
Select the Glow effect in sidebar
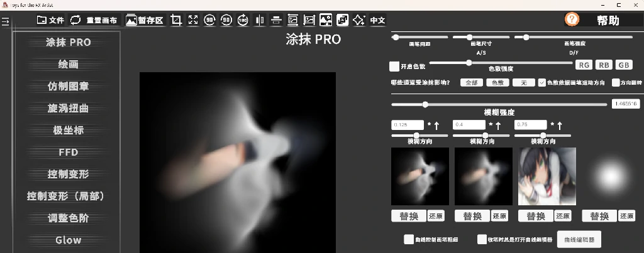pyautogui.click(x=68, y=240)
